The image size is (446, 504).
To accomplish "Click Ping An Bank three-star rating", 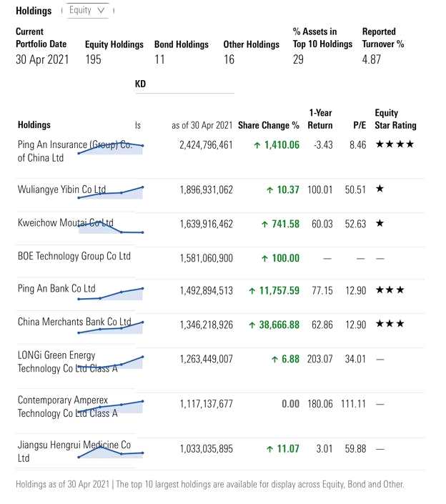I will (x=390, y=291).
